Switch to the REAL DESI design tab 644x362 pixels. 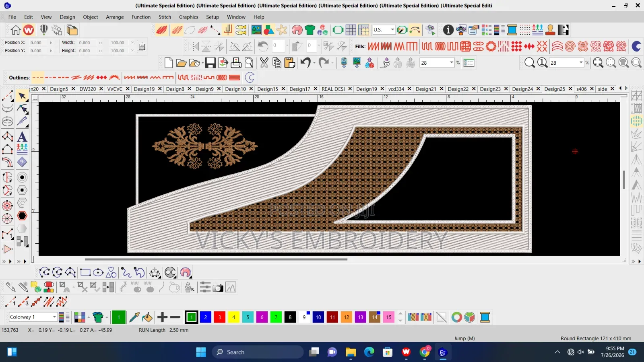click(x=333, y=89)
